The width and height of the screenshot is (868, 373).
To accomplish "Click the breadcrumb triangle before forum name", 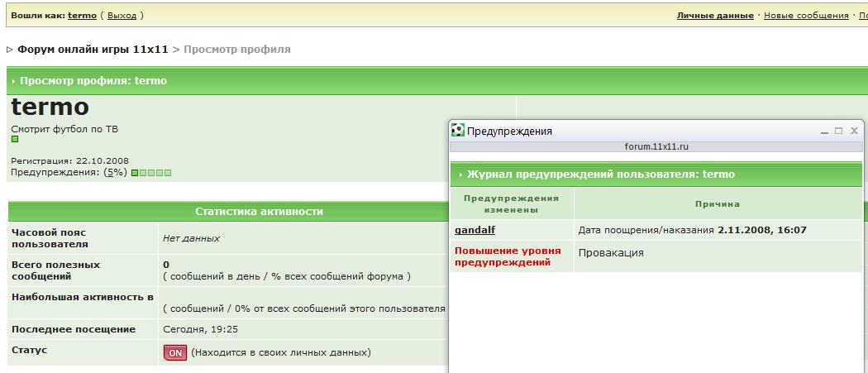I will (9, 50).
